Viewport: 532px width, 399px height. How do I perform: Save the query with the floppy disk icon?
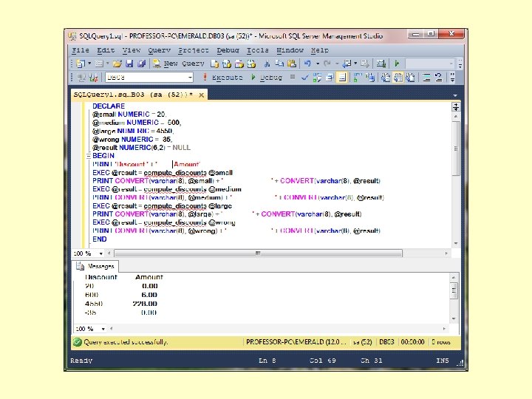pyautogui.click(x=129, y=64)
